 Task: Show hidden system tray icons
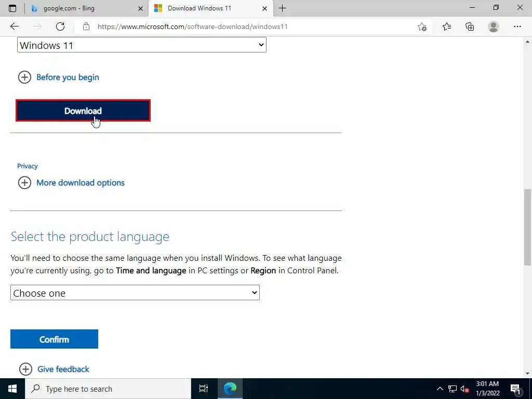pos(440,389)
